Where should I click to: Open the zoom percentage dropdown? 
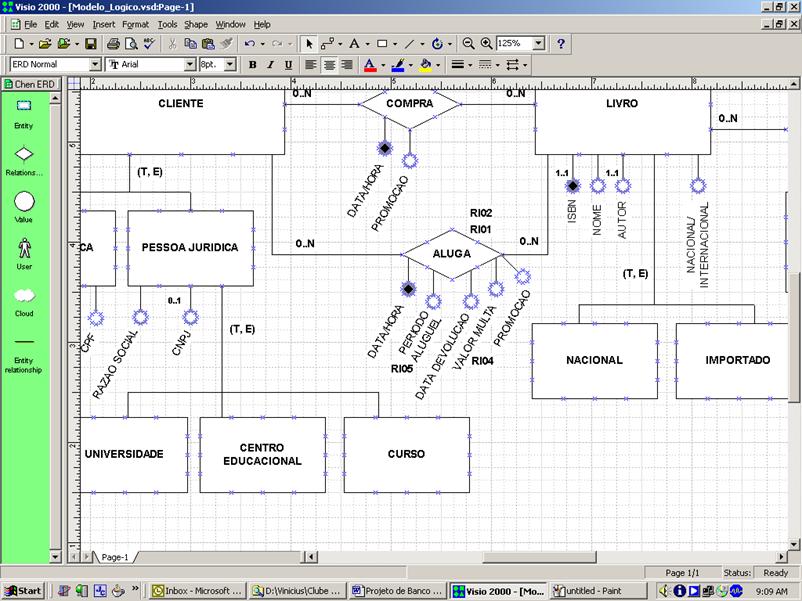537,44
